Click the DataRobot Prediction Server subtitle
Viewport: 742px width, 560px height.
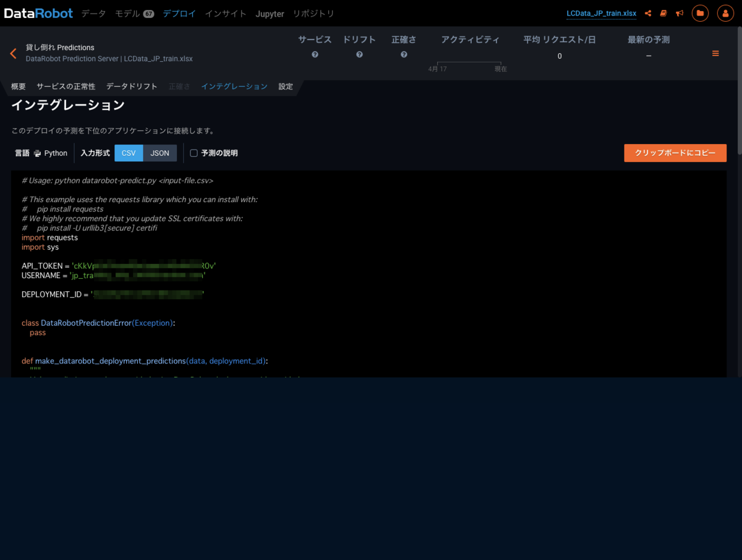109,59
